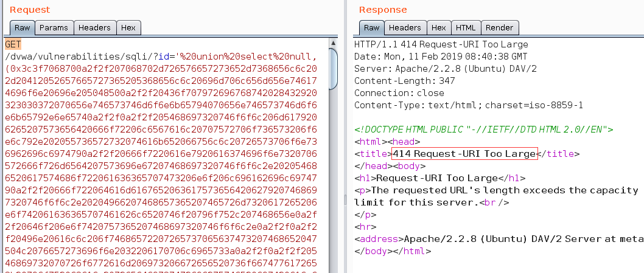Click the Date header line in response
This screenshot has height=273, width=644.
pyautogui.click(x=441, y=57)
